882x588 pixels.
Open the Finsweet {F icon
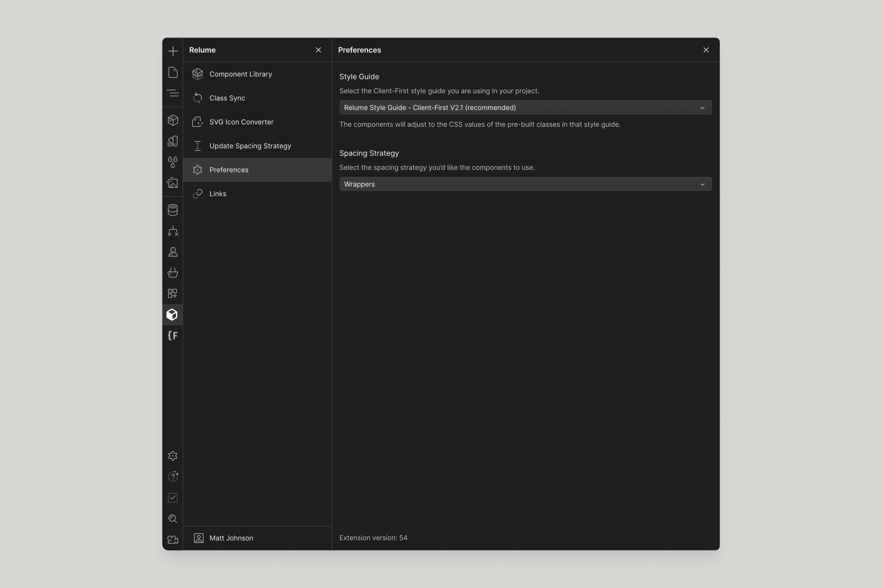click(173, 336)
